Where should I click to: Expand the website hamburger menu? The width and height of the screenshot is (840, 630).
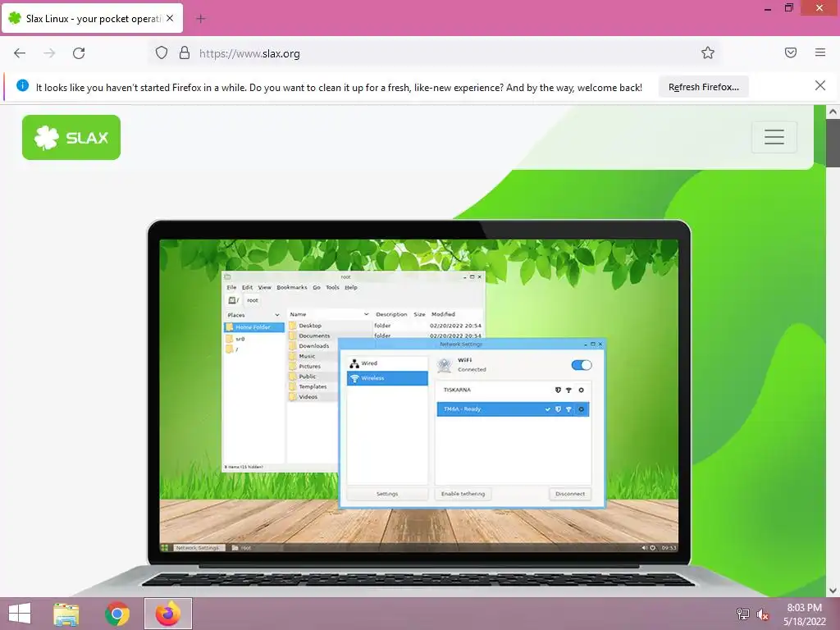tap(774, 137)
